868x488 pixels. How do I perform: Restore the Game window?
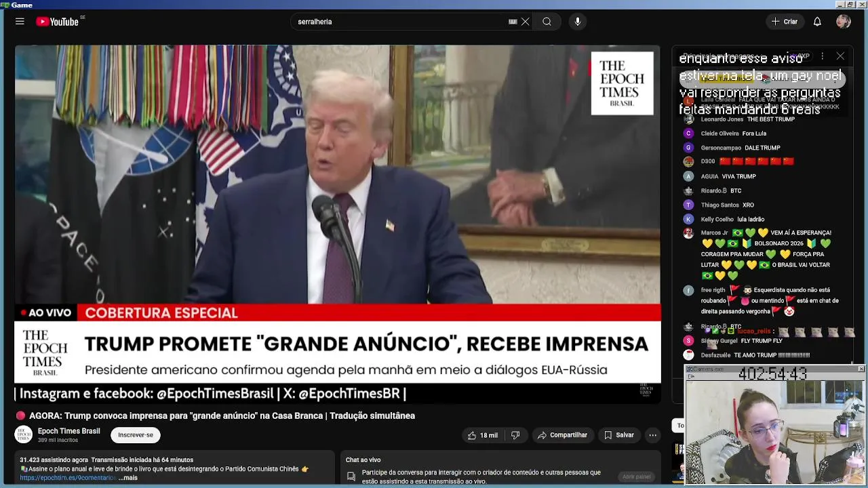(x=851, y=5)
